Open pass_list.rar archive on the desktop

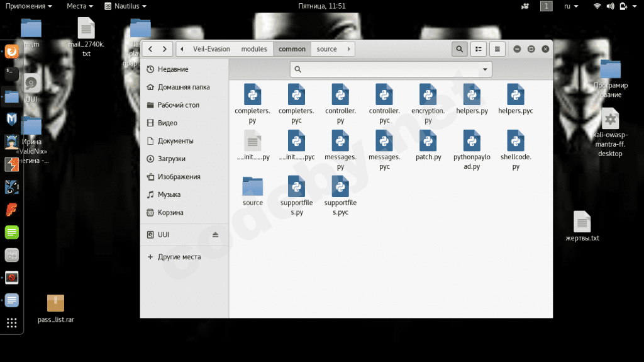point(55,304)
